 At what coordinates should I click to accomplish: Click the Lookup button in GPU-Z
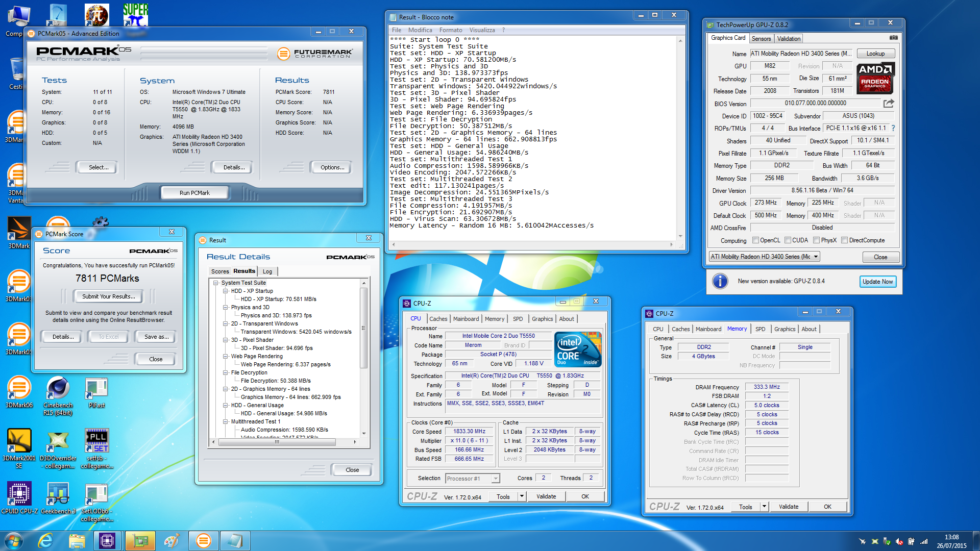point(875,54)
